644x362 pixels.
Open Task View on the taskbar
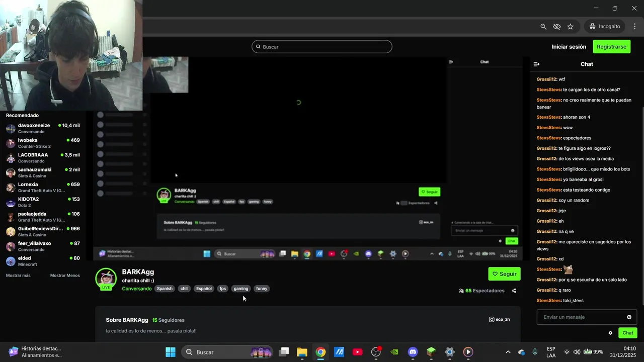click(284, 352)
